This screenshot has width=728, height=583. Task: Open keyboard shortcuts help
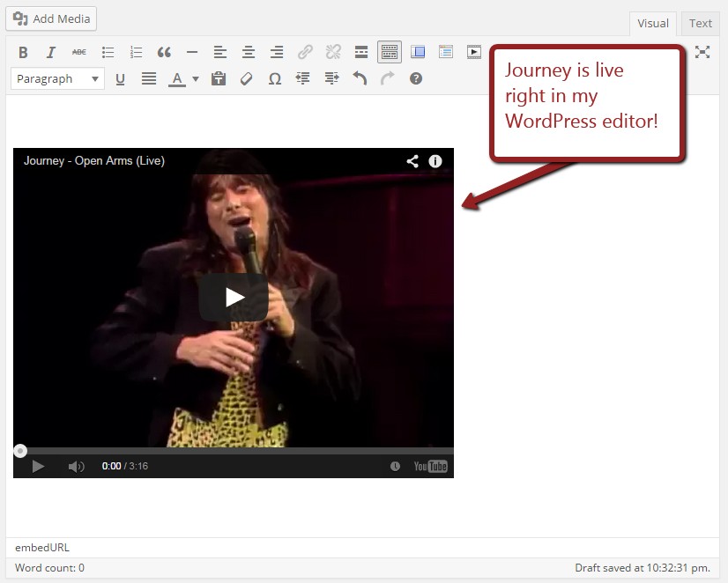click(x=416, y=78)
